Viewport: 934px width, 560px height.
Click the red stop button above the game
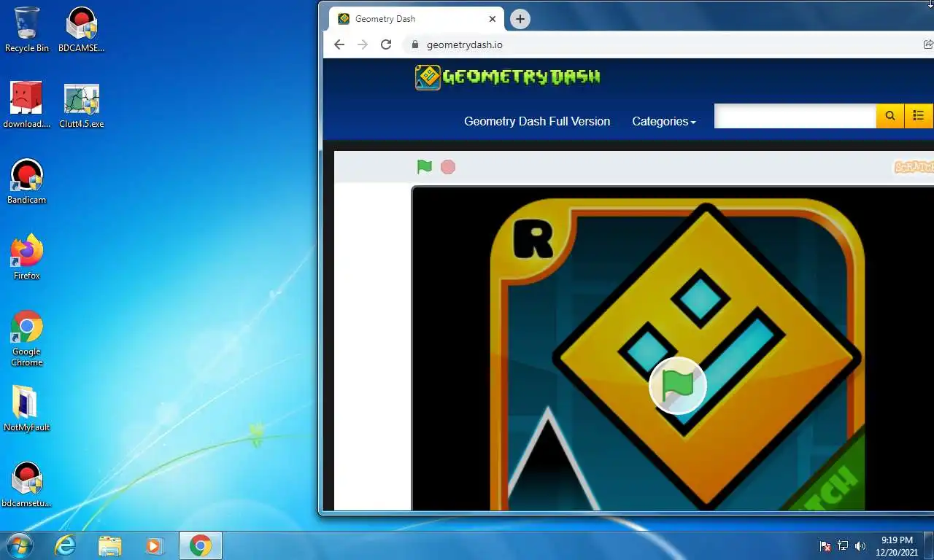coord(448,167)
